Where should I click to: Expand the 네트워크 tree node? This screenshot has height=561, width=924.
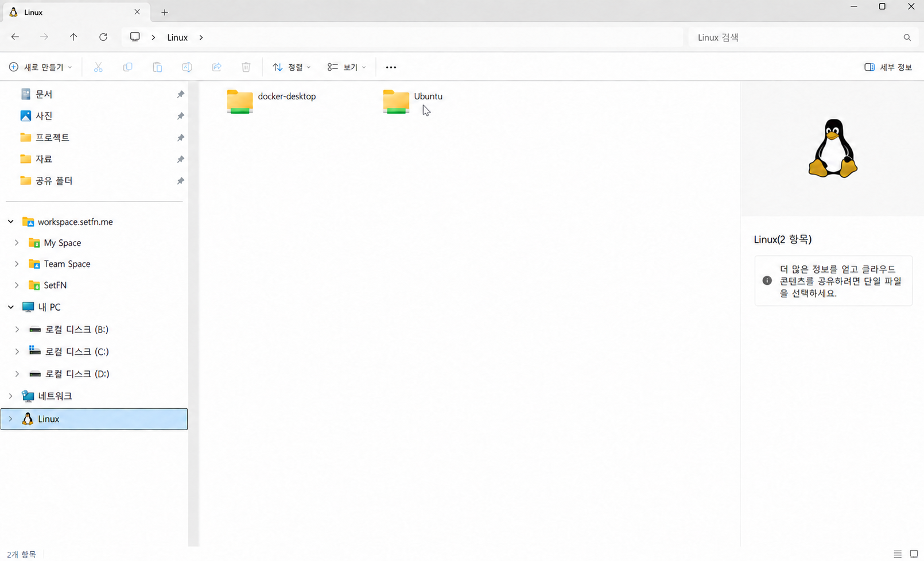coord(11,396)
